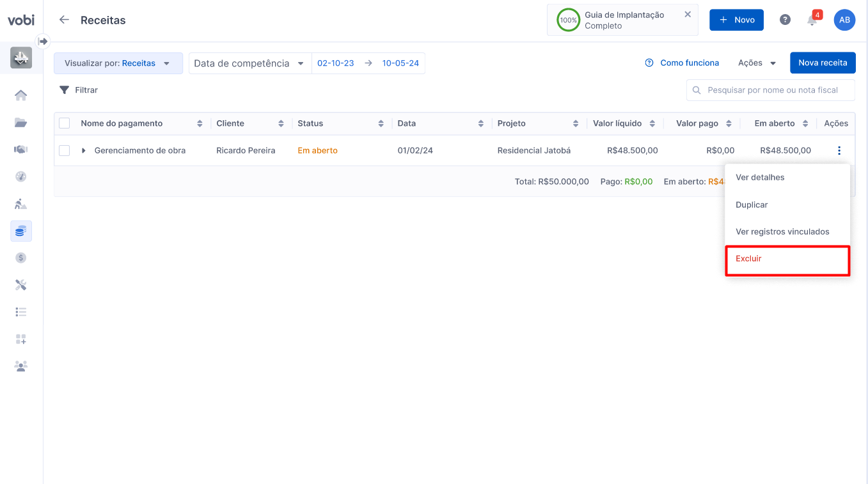Open the apps-plus icon in the sidebar
This screenshot has width=868, height=484.
tap(21, 340)
